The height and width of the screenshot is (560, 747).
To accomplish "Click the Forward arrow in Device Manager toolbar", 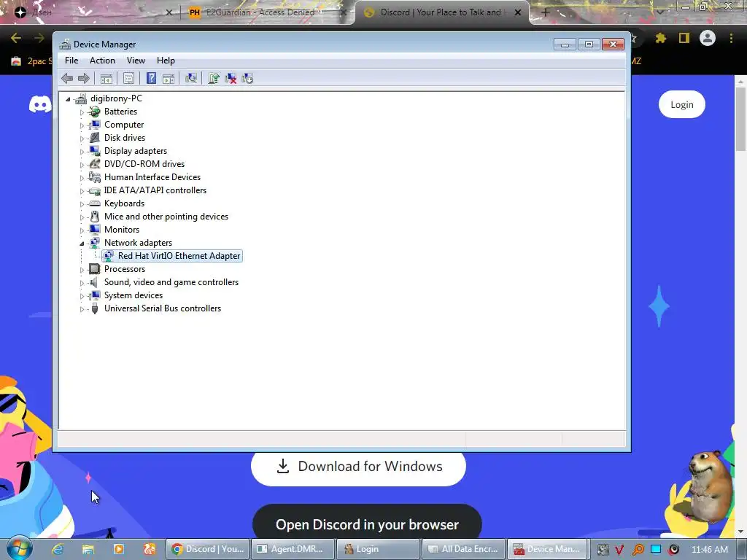I will point(84,79).
